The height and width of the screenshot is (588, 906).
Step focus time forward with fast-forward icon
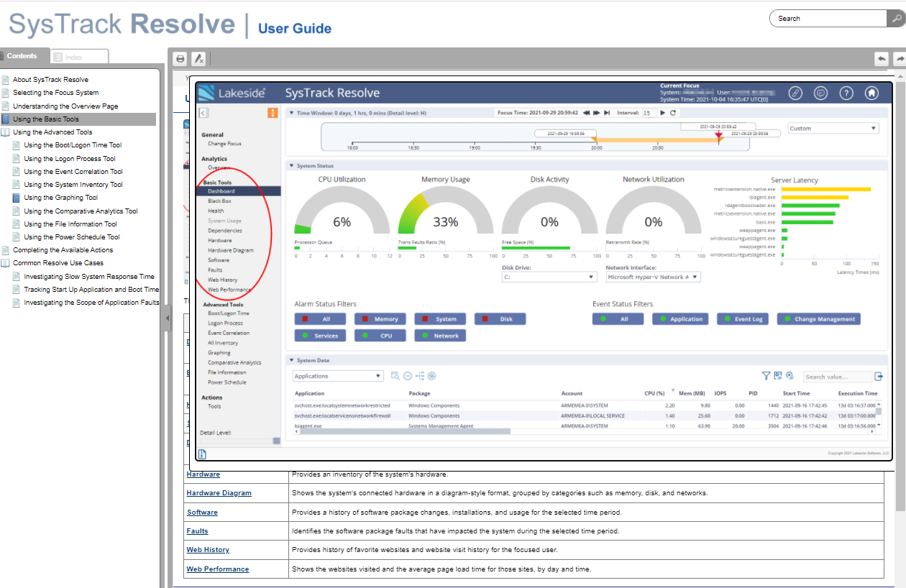pyautogui.click(x=597, y=113)
